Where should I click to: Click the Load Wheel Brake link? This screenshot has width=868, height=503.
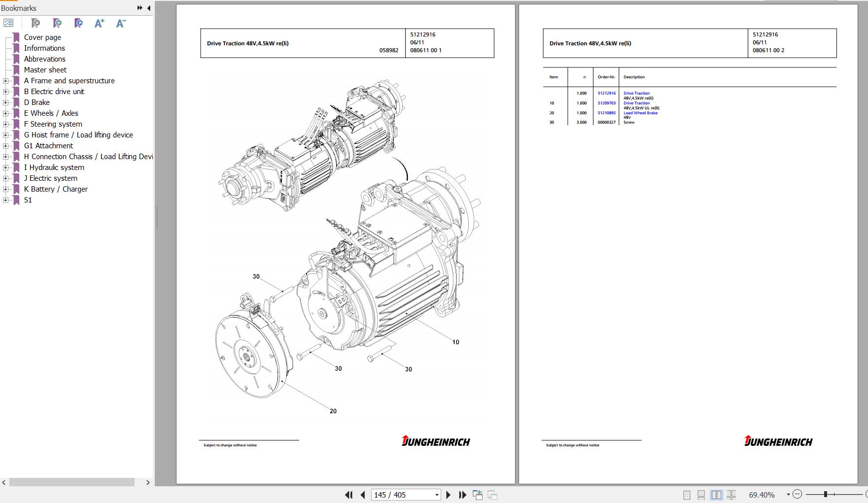[x=640, y=113]
